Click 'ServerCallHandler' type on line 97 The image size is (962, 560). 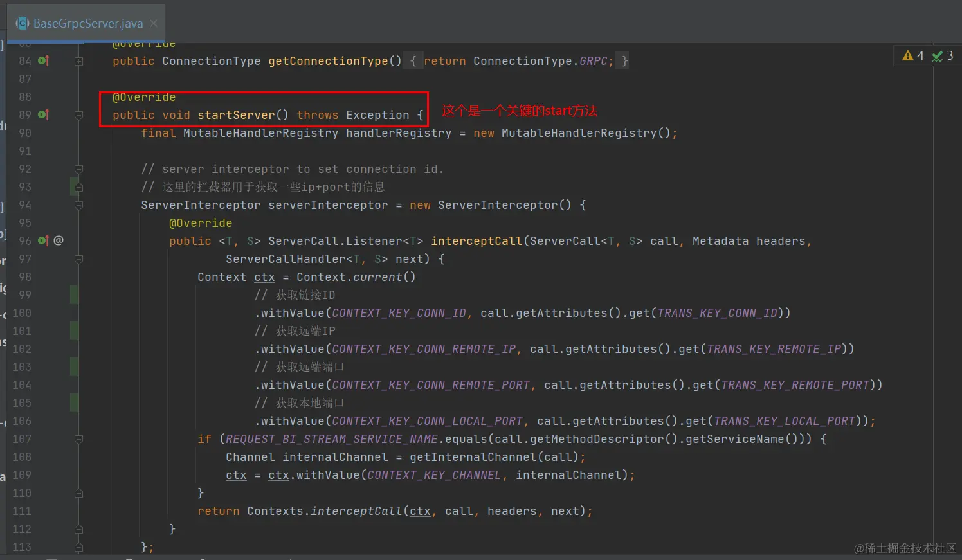coord(286,259)
